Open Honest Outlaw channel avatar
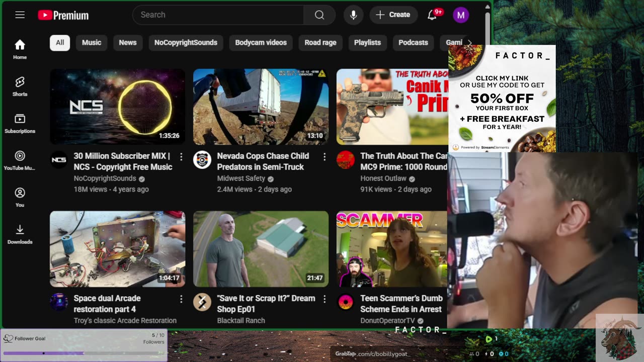Image resolution: width=644 pixels, height=362 pixels. click(346, 160)
